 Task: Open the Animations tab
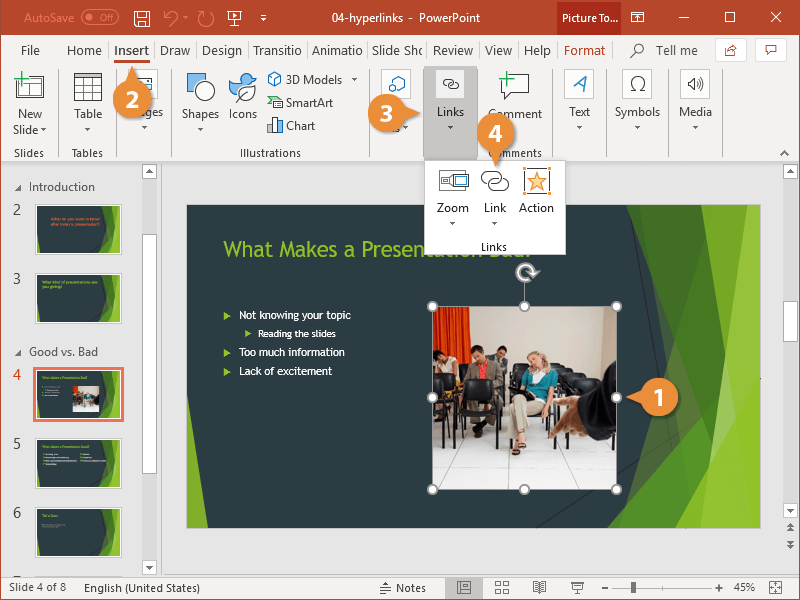(337, 51)
